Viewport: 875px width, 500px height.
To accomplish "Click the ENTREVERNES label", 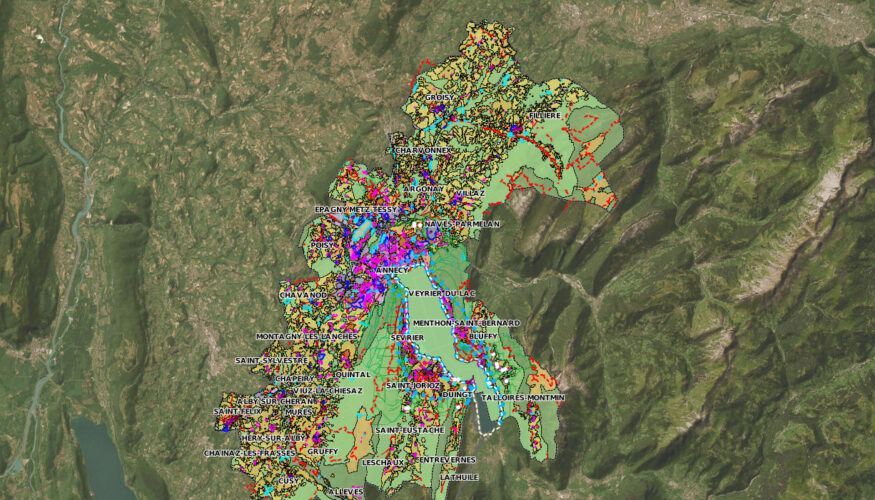I will pyautogui.click(x=447, y=460).
